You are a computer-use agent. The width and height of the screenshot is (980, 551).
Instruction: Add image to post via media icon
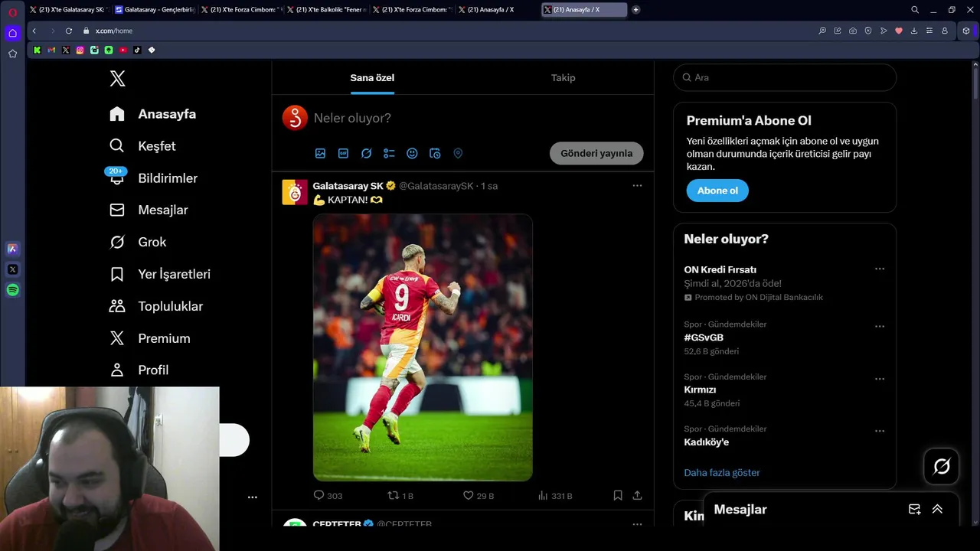pos(320,153)
